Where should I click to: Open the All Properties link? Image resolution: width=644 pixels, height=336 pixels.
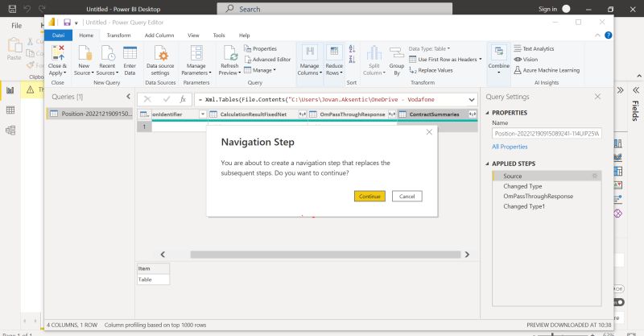[510, 147]
